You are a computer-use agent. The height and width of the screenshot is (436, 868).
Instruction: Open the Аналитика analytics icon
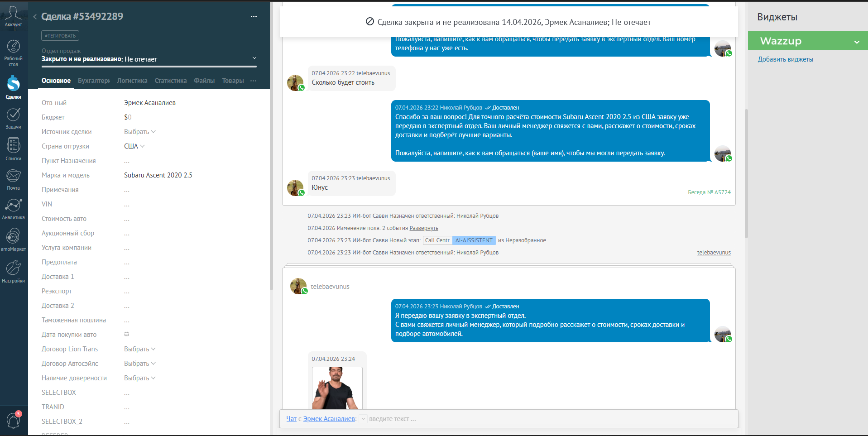coord(13,209)
